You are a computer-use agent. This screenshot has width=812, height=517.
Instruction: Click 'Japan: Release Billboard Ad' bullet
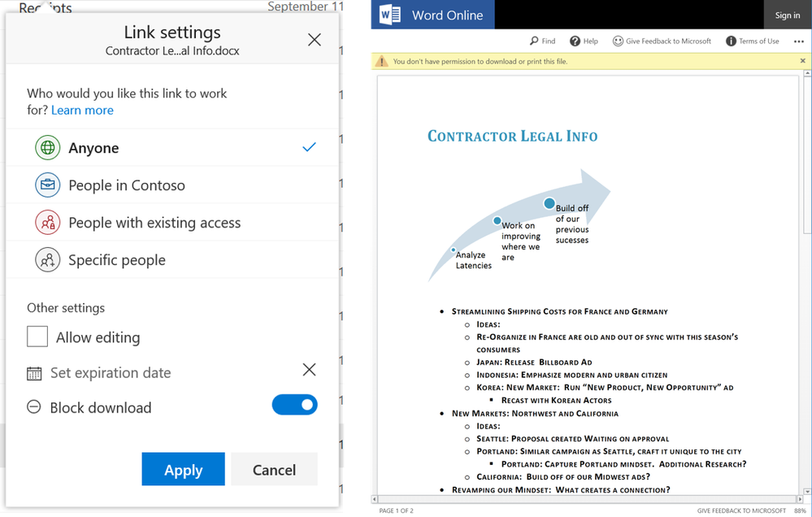534,362
